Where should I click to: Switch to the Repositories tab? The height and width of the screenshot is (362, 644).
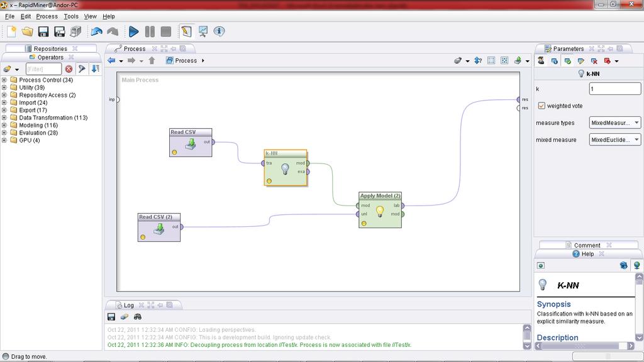pos(50,48)
